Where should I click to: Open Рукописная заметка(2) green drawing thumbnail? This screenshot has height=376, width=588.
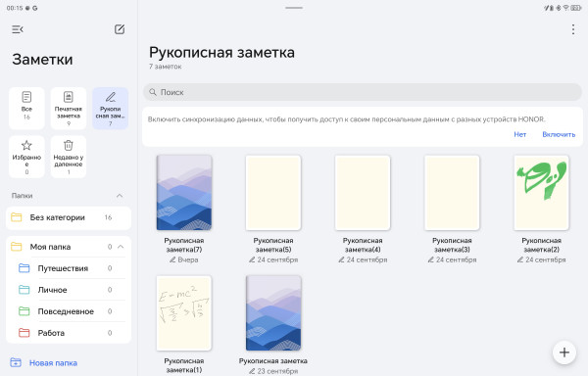tap(542, 193)
